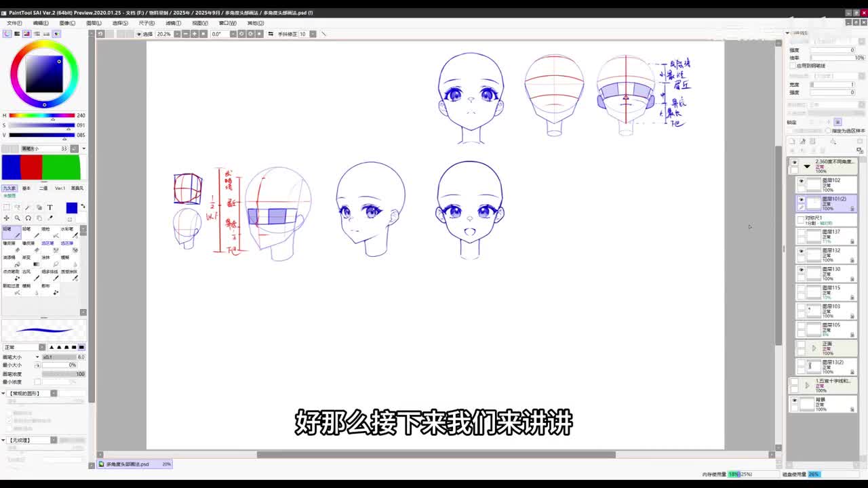The image size is (868, 488).
Task: Collapse the 常规的圆形 brush shape section
Action: click(3, 393)
